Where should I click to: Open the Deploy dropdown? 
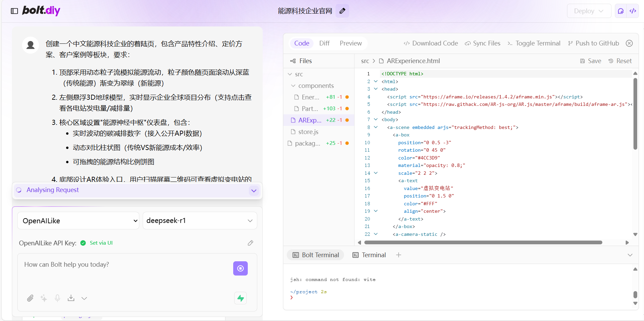(x=589, y=11)
